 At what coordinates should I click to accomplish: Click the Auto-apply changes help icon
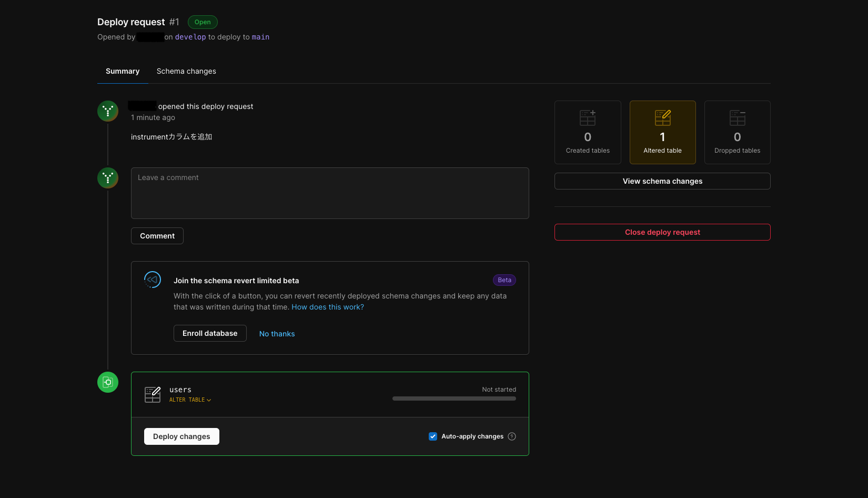(x=512, y=436)
